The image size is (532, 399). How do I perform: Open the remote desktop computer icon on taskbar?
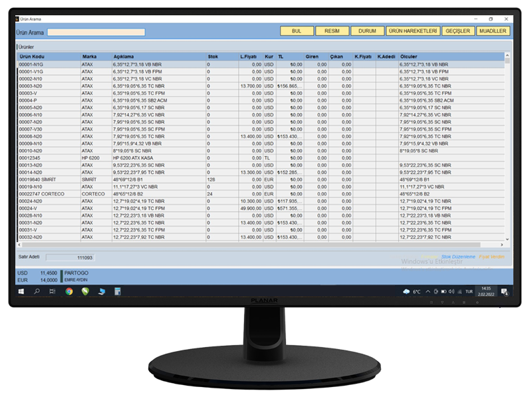pos(102,291)
